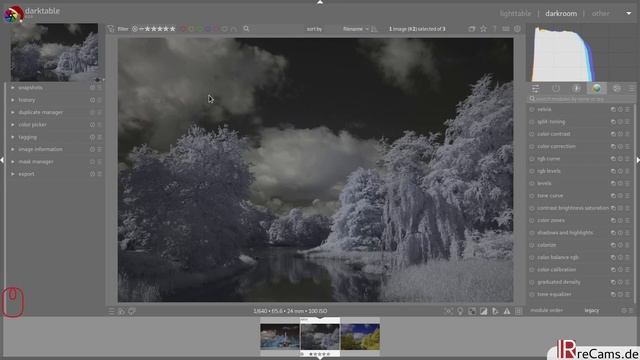Click the star rating icon in top toolbar
640x360 pixels.
pyautogui.click(x=483, y=29)
